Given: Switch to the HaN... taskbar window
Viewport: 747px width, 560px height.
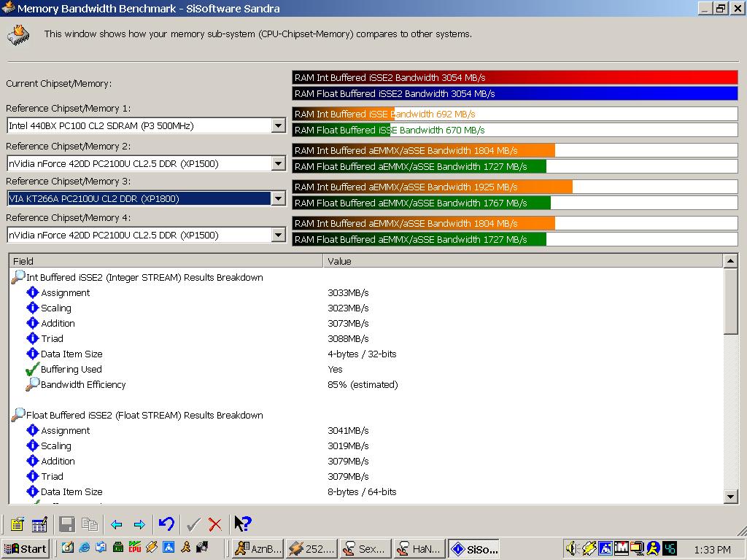Looking at the screenshot, I should point(419,548).
